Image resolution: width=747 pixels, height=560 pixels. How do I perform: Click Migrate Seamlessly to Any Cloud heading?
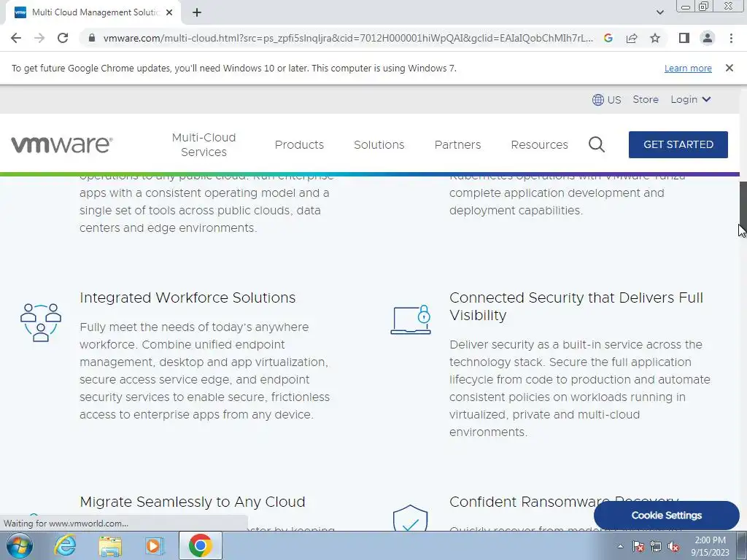click(x=193, y=502)
